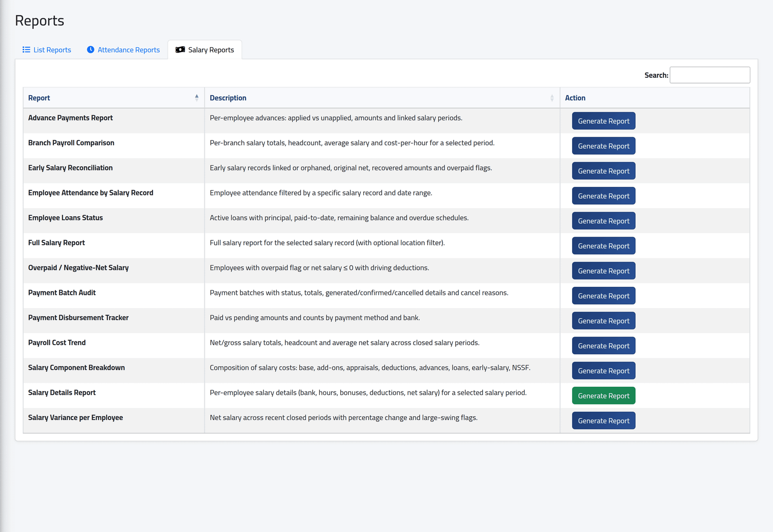The width and height of the screenshot is (773, 532).
Task: Focus the Search input field
Action: [x=710, y=75]
